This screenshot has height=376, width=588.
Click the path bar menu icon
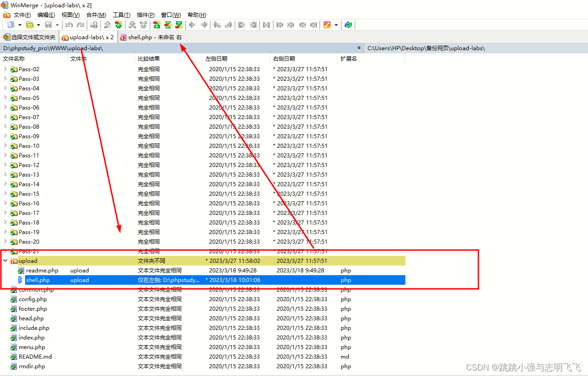pyautogui.click(x=359, y=48)
